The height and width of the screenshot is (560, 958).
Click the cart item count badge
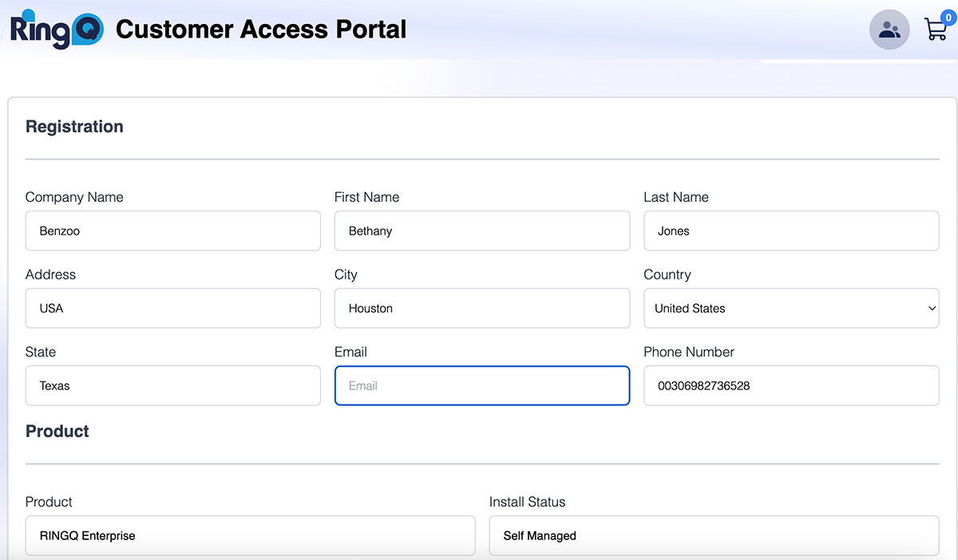pos(948,18)
